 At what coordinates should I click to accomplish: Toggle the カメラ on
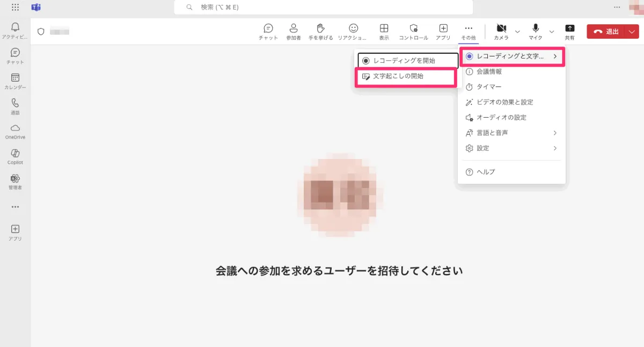501,31
